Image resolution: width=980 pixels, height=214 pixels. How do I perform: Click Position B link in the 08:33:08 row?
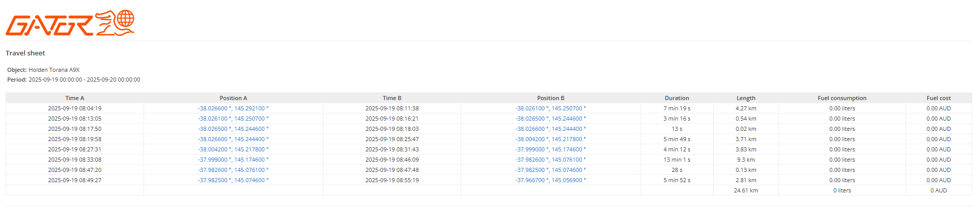pyautogui.click(x=550, y=160)
